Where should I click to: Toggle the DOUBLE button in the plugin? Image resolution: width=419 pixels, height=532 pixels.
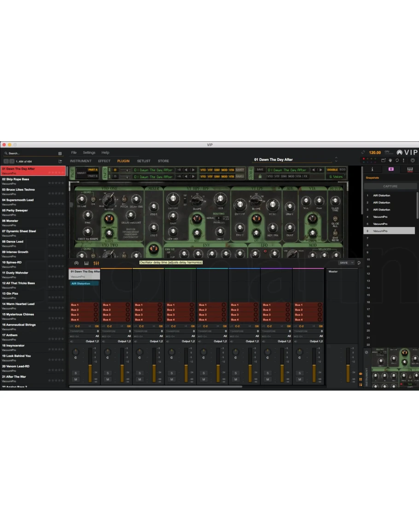[x=332, y=170]
